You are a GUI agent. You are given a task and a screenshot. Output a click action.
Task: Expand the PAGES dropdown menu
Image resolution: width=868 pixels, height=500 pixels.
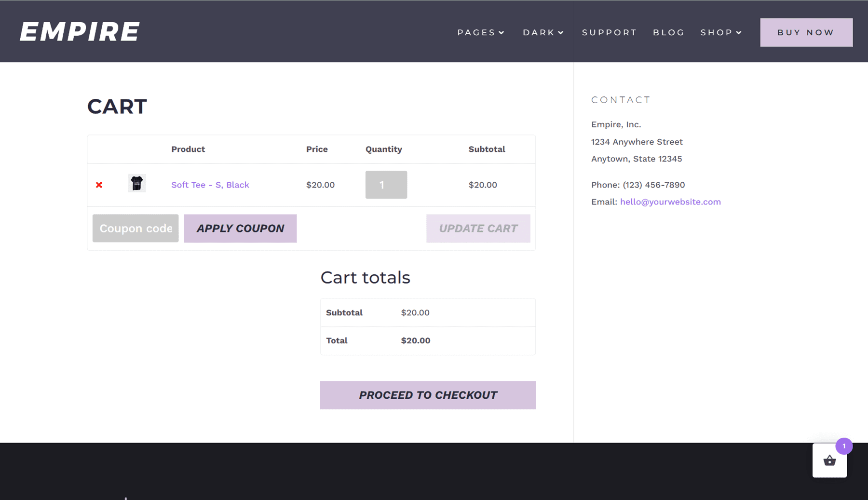click(480, 32)
